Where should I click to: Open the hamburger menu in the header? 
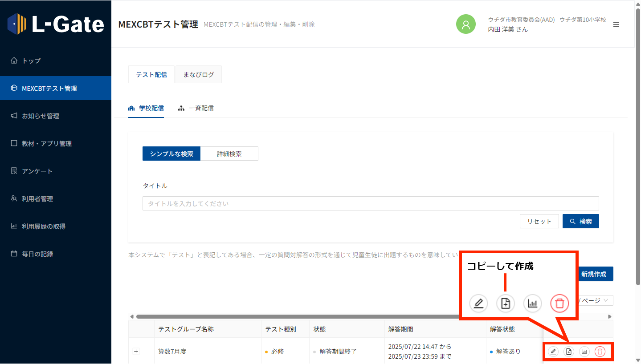click(616, 24)
